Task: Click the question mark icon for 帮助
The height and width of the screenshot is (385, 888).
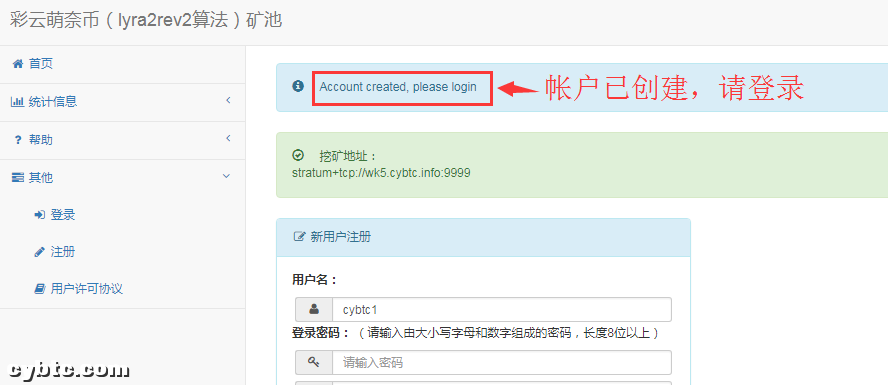Action: 18,140
